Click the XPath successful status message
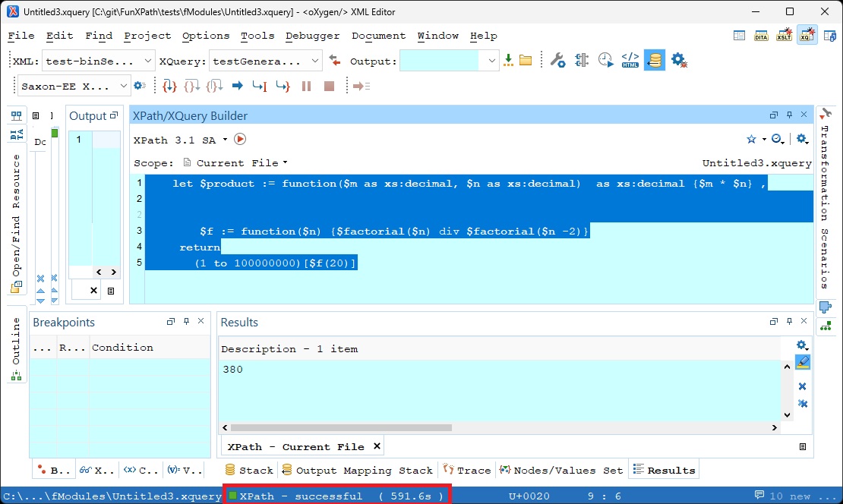This screenshot has width=843, height=504. pyautogui.click(x=336, y=496)
